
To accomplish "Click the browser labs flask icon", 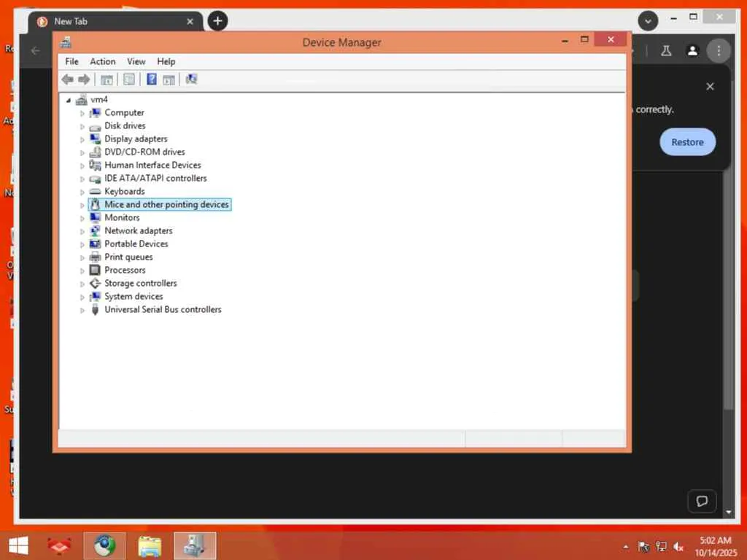I will [x=667, y=50].
